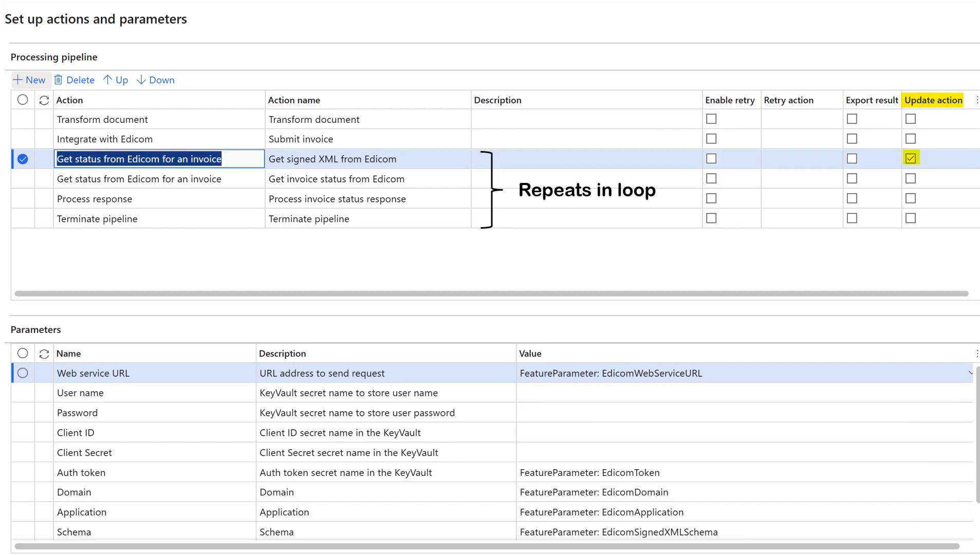This screenshot has width=980, height=555.
Task: Collapse the Processing pipeline section
Action: pos(53,57)
